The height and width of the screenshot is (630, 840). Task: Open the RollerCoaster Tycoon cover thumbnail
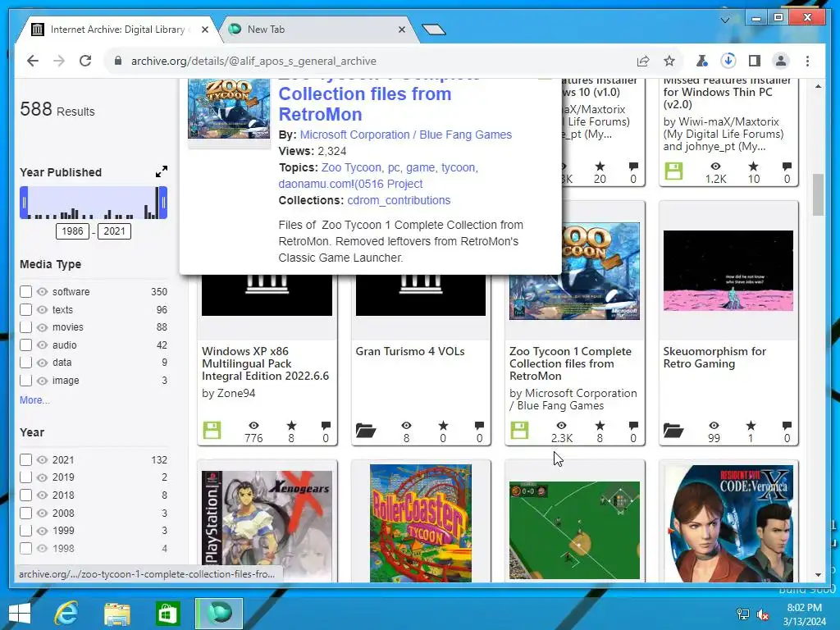421,523
